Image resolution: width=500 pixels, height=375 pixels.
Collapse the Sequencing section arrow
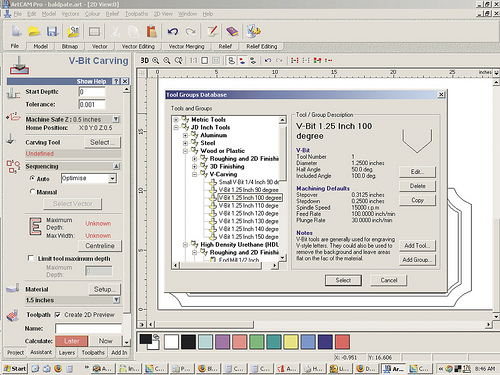116,166
